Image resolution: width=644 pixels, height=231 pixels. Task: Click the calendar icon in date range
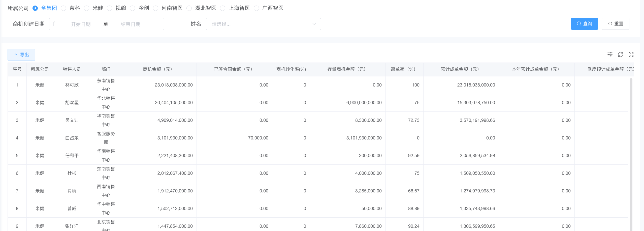click(56, 24)
